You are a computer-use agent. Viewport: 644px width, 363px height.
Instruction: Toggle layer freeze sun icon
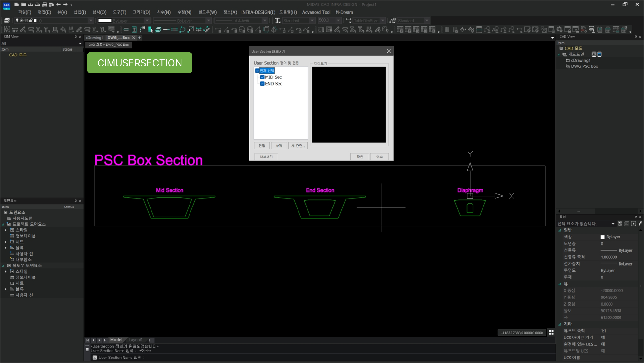[x=22, y=20]
